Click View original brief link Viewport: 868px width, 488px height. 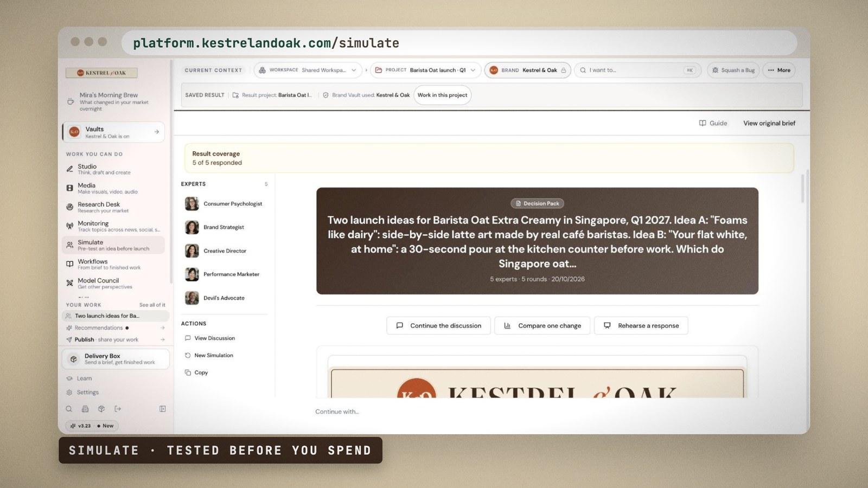tap(769, 123)
